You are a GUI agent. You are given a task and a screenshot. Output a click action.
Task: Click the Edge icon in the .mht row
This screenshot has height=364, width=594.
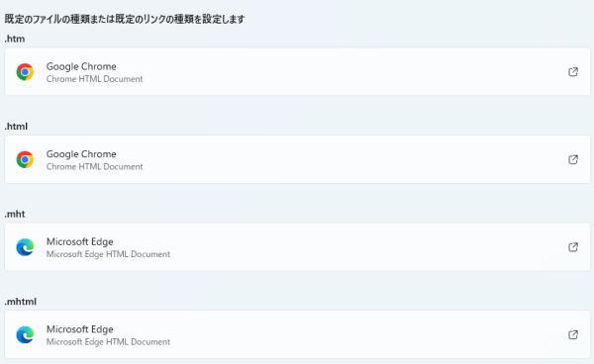(25, 247)
